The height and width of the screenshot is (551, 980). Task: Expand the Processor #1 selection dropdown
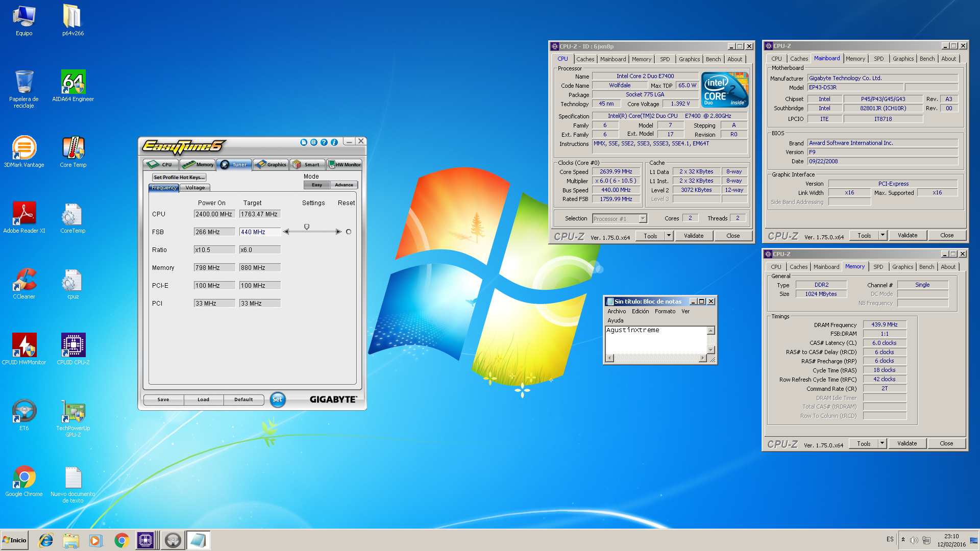[643, 219]
